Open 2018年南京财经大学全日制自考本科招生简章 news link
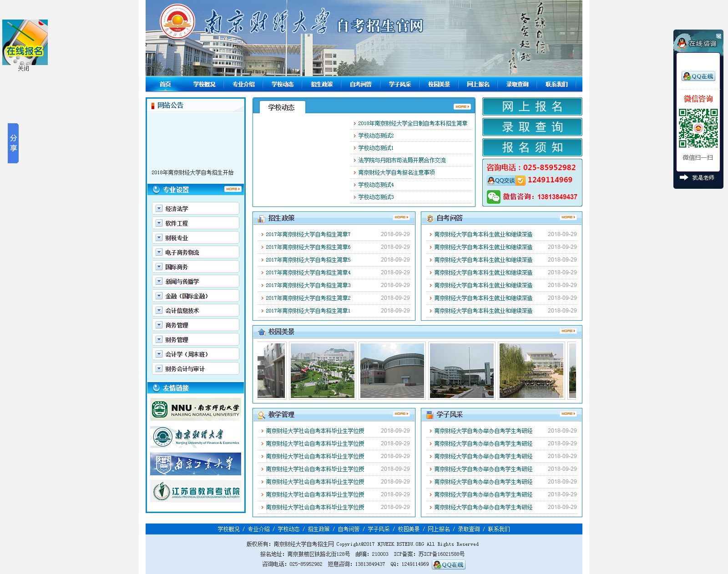Image resolution: width=728 pixels, height=574 pixels. [413, 123]
